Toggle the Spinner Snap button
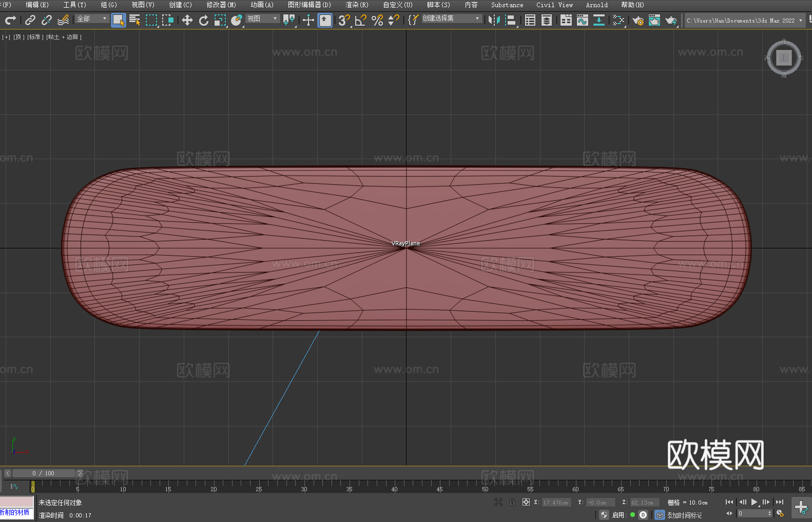 click(x=394, y=20)
